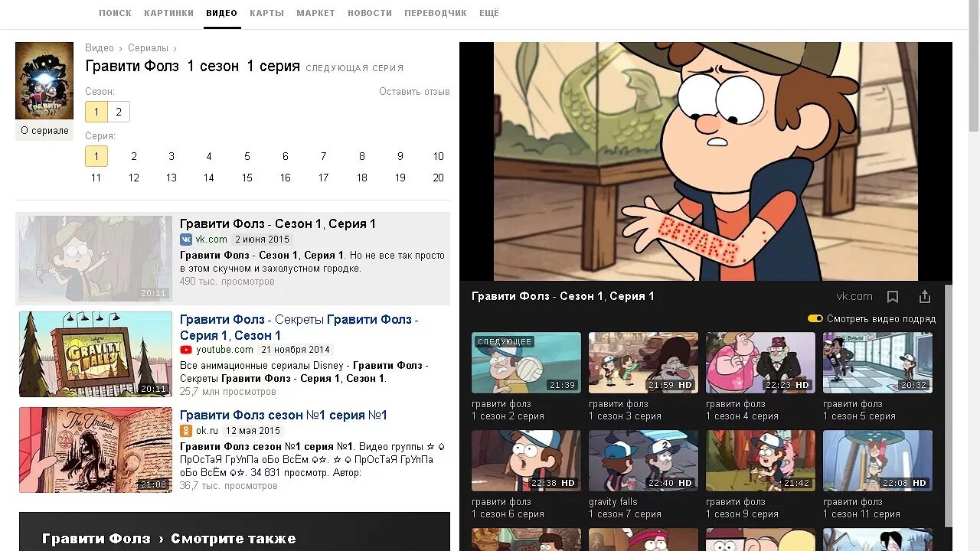Open 1 сезон 11 серия thumbnail
The image size is (980, 551).
click(x=877, y=461)
